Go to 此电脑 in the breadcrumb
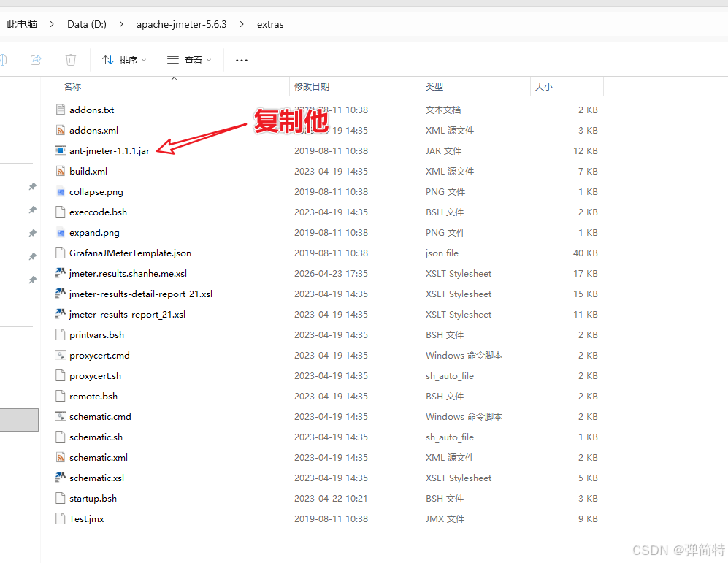This screenshot has width=728, height=563. click(x=22, y=24)
